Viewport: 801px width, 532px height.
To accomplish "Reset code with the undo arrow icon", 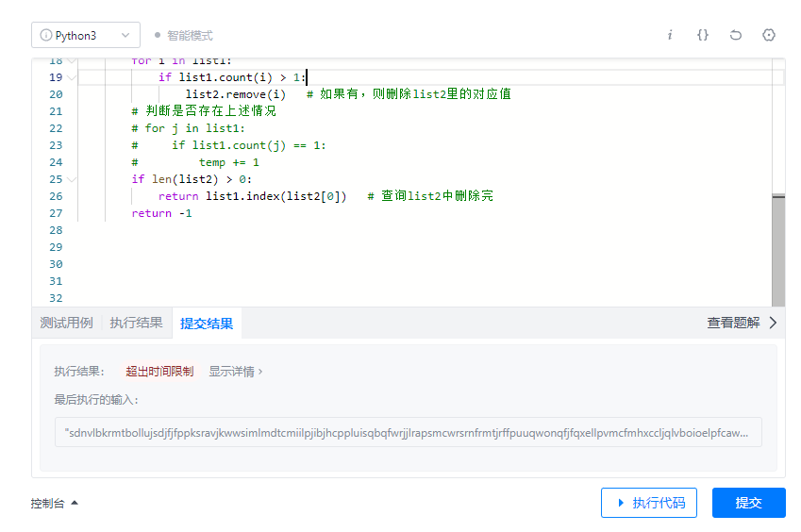I will click(736, 35).
